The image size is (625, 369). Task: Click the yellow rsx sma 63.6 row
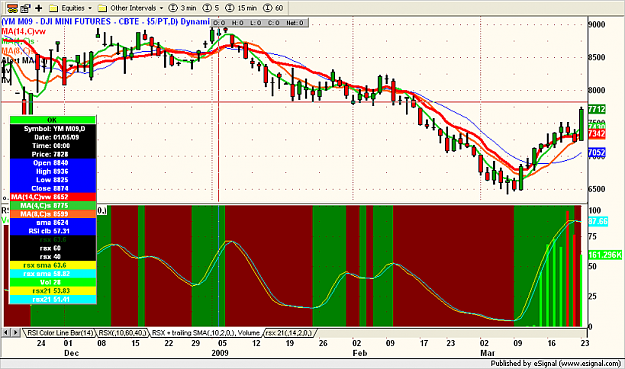(x=53, y=265)
